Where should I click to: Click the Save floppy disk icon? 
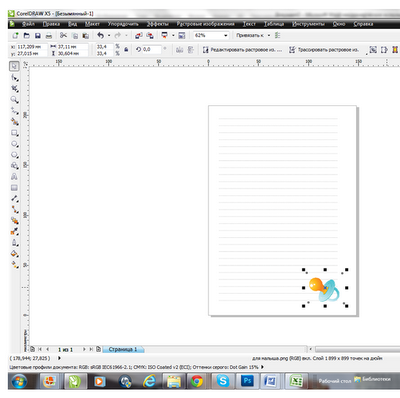(38, 35)
